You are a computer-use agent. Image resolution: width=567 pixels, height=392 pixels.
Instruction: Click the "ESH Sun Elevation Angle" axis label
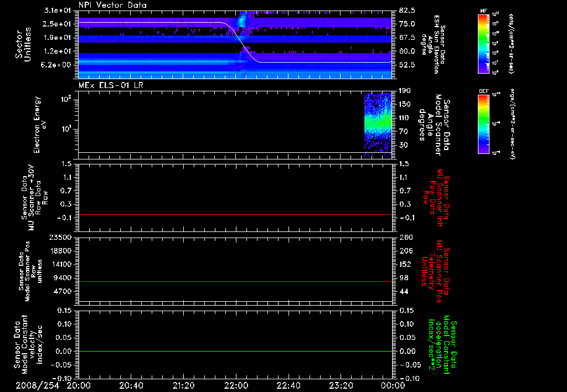tap(434, 44)
